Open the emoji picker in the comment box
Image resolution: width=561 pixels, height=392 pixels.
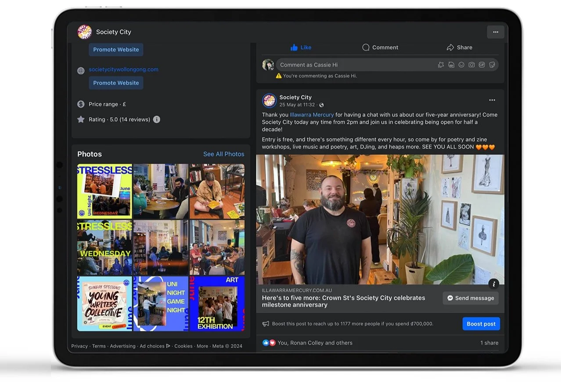461,65
